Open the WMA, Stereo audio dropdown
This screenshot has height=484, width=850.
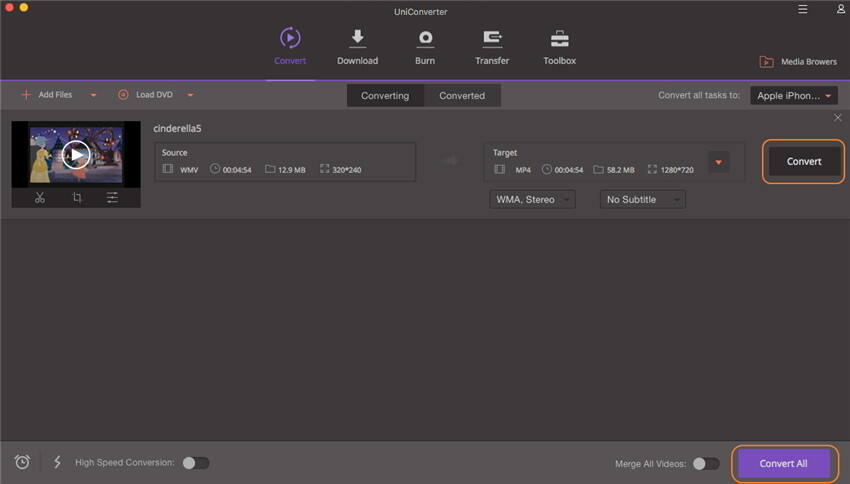point(532,199)
